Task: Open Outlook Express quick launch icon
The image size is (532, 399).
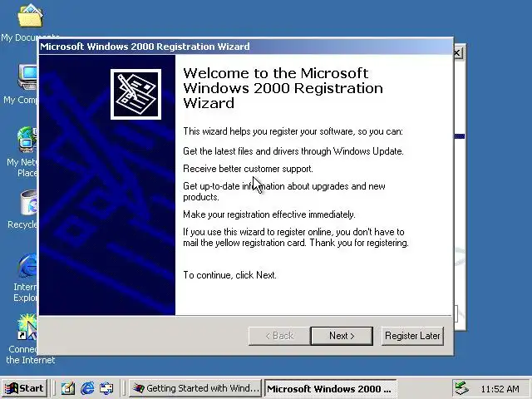Action: tap(106, 388)
